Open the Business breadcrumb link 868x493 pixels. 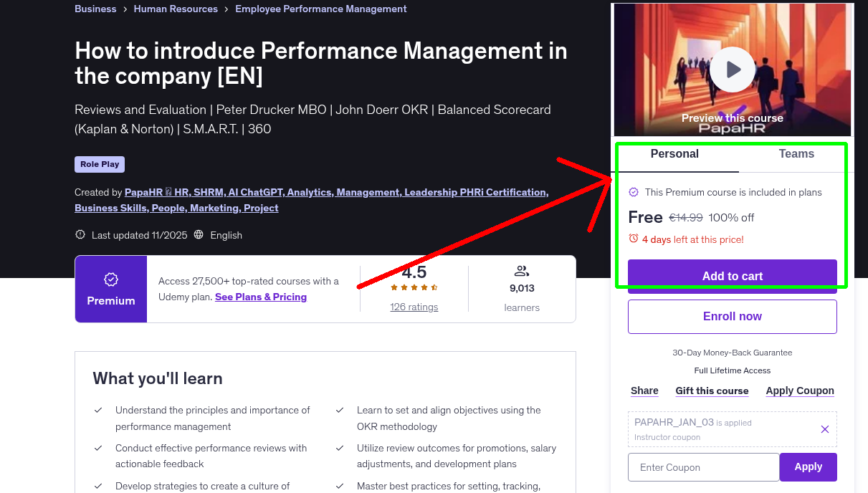point(95,9)
